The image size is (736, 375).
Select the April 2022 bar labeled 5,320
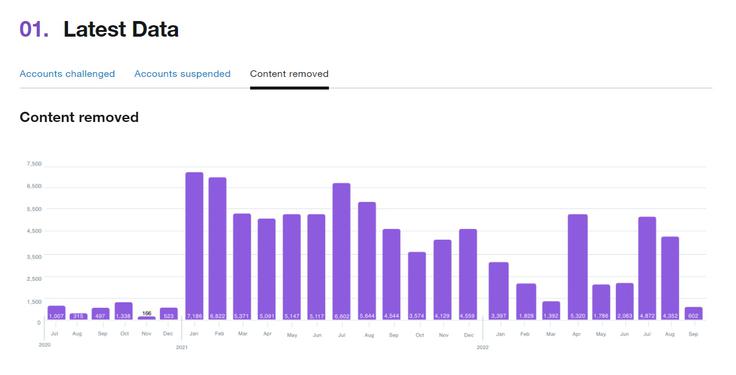point(578,267)
